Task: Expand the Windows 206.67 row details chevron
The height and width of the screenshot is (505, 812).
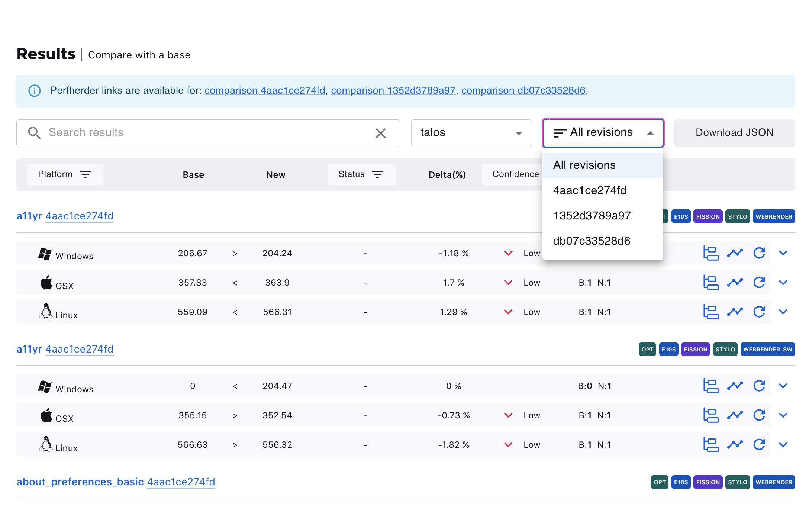Action: point(783,253)
